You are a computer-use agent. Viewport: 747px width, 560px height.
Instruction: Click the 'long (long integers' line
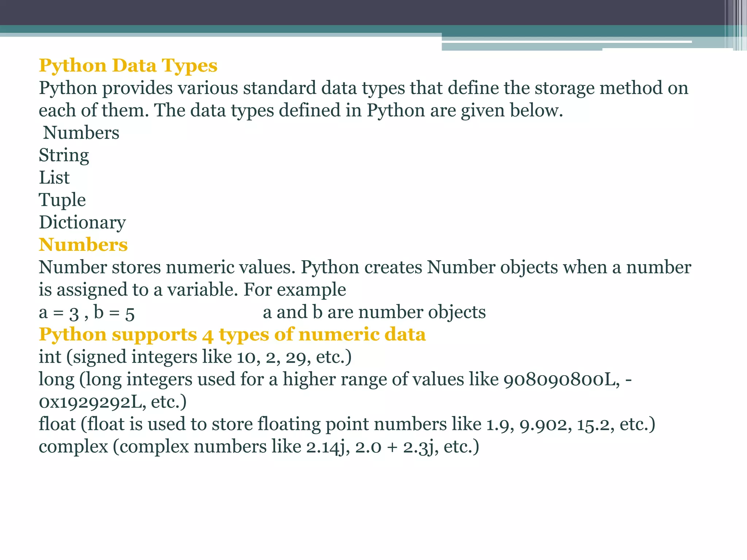point(335,380)
